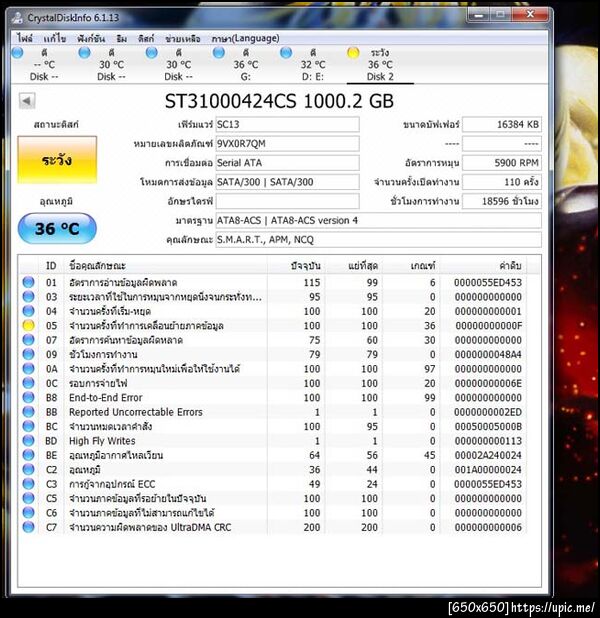Click raw value 0000000048A4 of attribute 09
This screenshot has height=618, width=600.
(488, 354)
